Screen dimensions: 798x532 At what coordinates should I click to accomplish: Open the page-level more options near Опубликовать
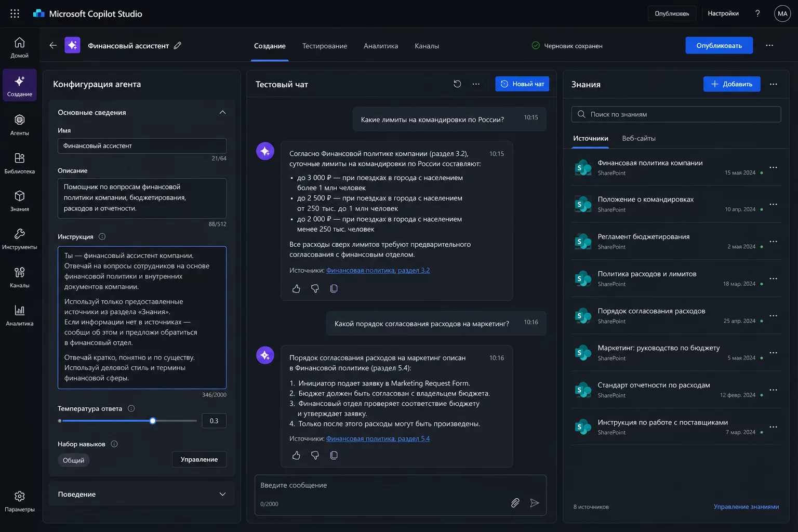769,45
